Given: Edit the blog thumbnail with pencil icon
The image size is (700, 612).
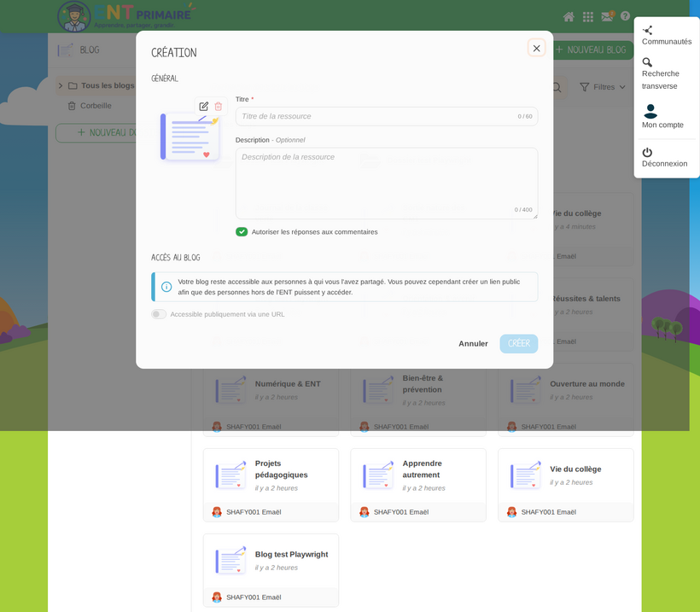Looking at the screenshot, I should tap(203, 106).
